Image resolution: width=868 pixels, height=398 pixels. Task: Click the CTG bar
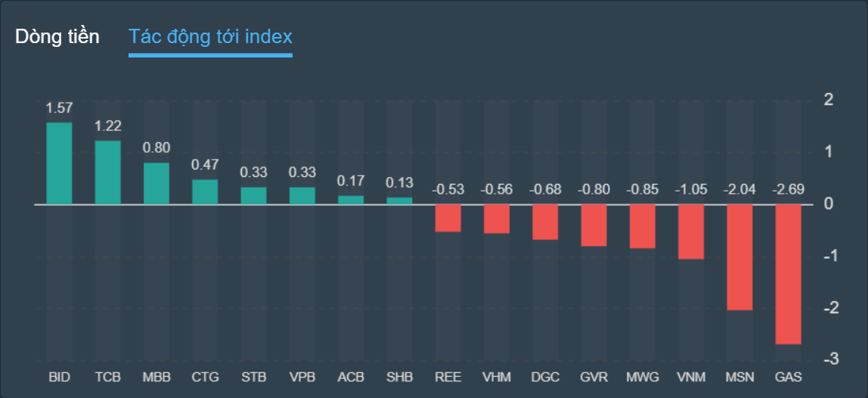(205, 192)
